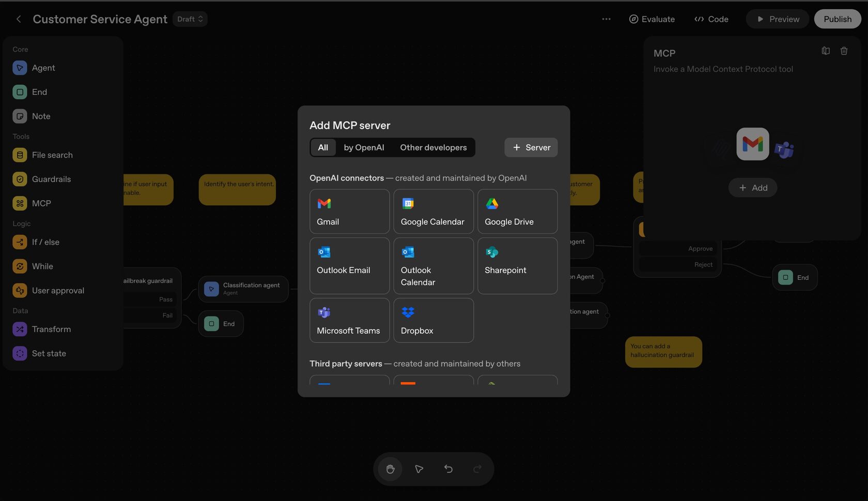Screen dimensions: 868x501
Task: Select the Agent node icon in sidebar
Action: tap(20, 68)
